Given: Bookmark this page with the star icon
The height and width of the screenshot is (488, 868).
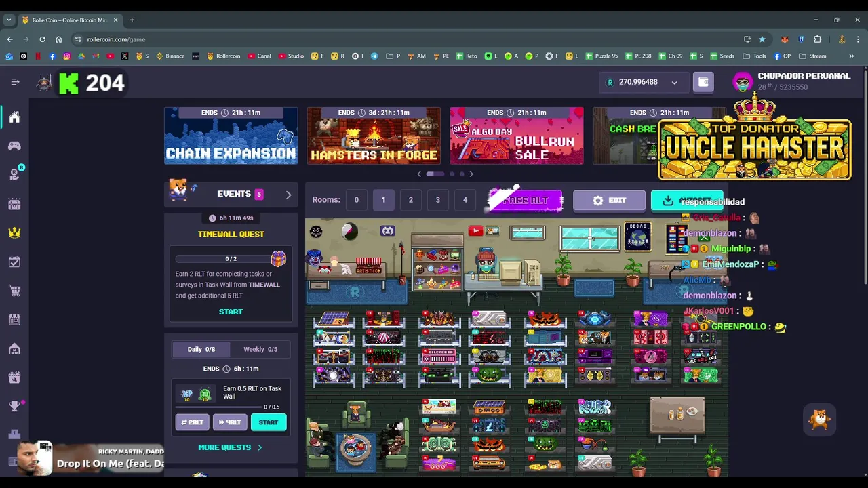Looking at the screenshot, I should [762, 39].
